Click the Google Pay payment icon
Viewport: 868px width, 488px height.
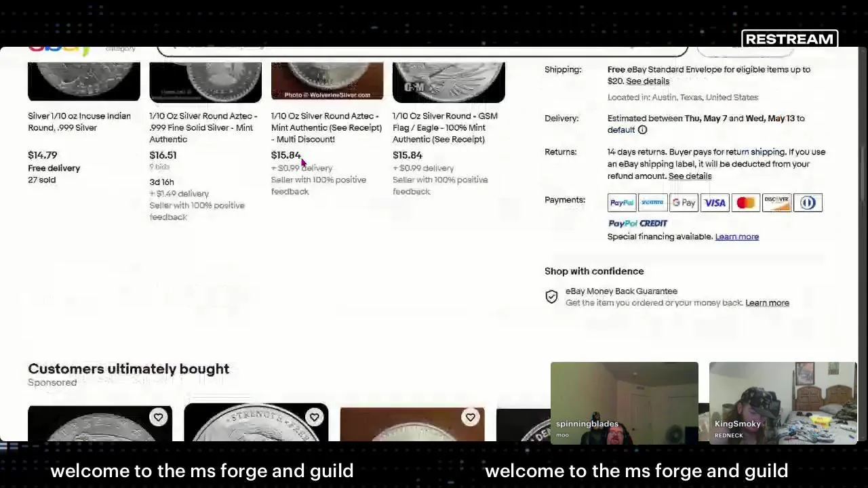click(x=684, y=203)
